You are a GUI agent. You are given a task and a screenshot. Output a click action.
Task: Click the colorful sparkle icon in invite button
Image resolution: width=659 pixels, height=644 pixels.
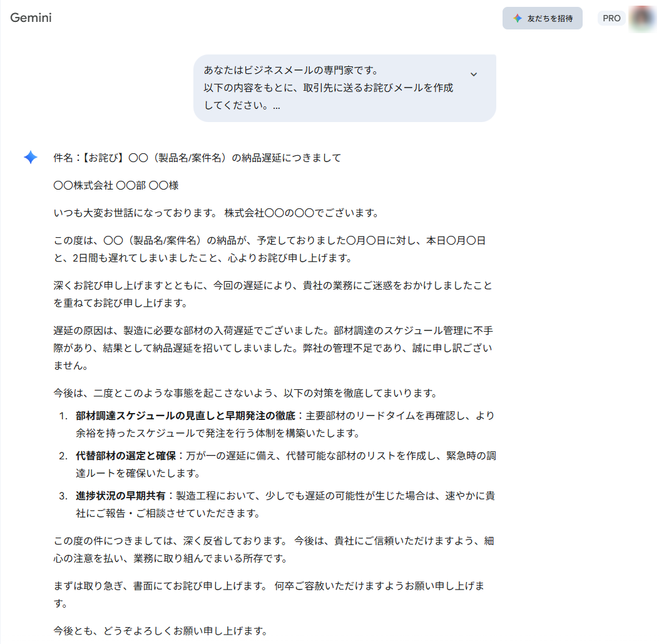517,19
